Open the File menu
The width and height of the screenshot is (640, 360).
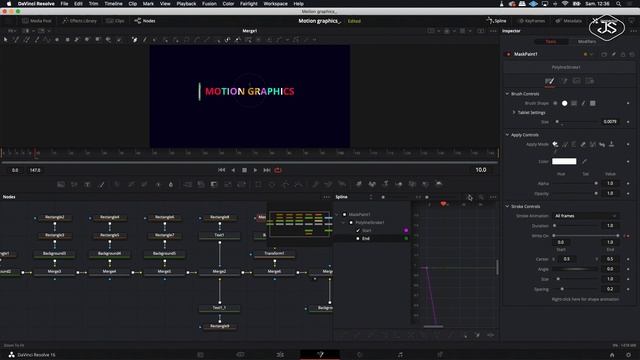(64, 4)
